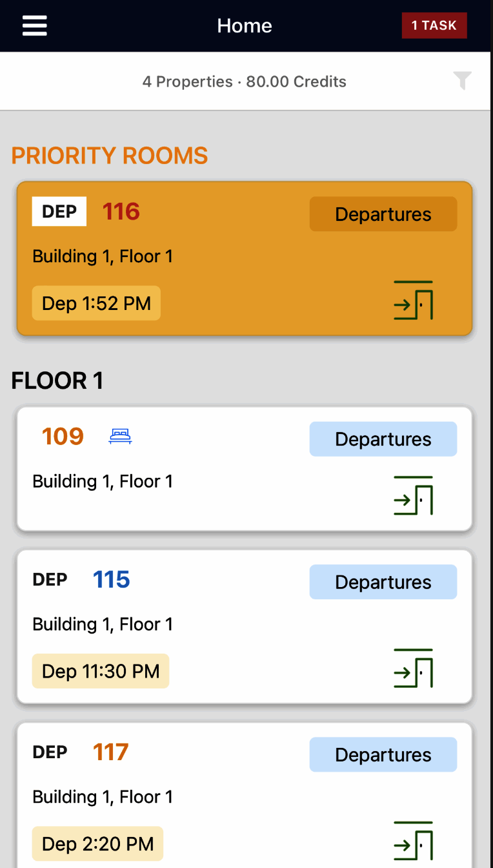Open room number 117
The width and height of the screenshot is (493, 868).
click(110, 752)
